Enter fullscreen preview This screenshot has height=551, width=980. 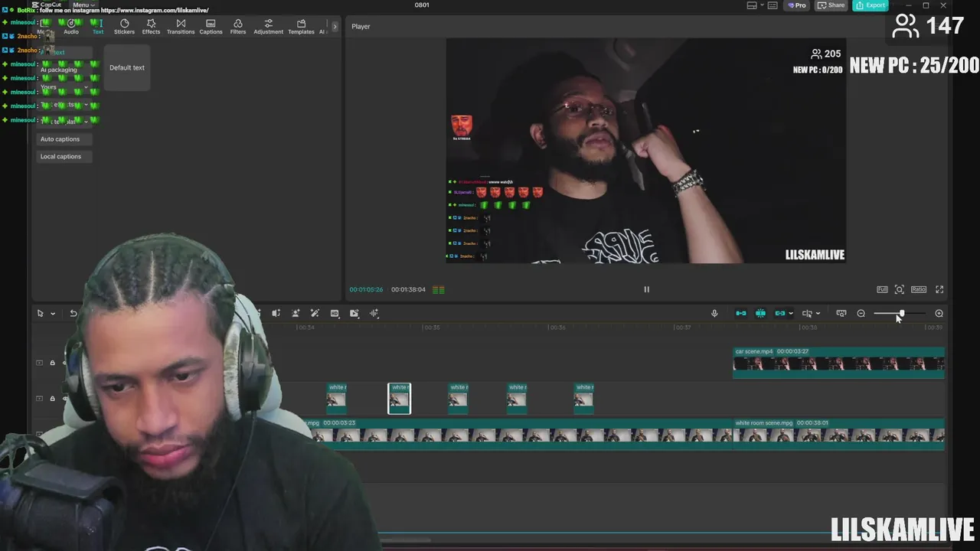[x=939, y=289]
